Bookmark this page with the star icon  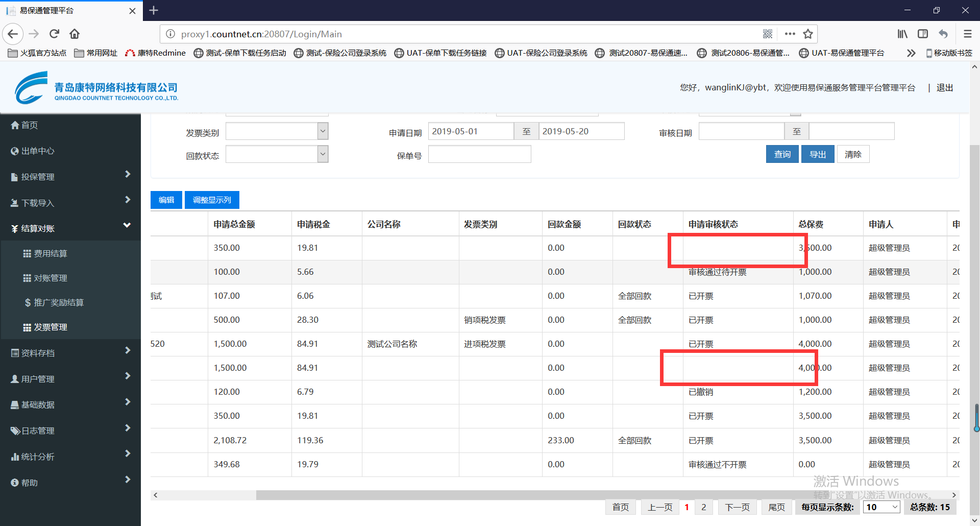(x=807, y=34)
